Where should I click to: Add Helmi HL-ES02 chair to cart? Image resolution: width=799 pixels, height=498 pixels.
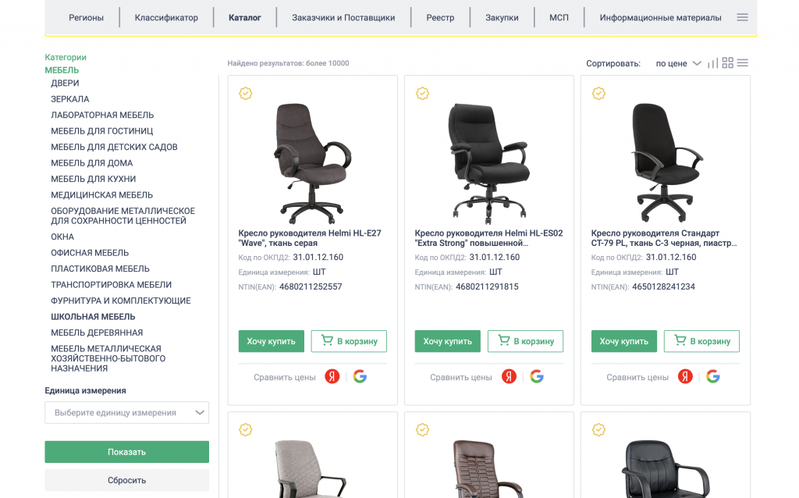(x=525, y=341)
